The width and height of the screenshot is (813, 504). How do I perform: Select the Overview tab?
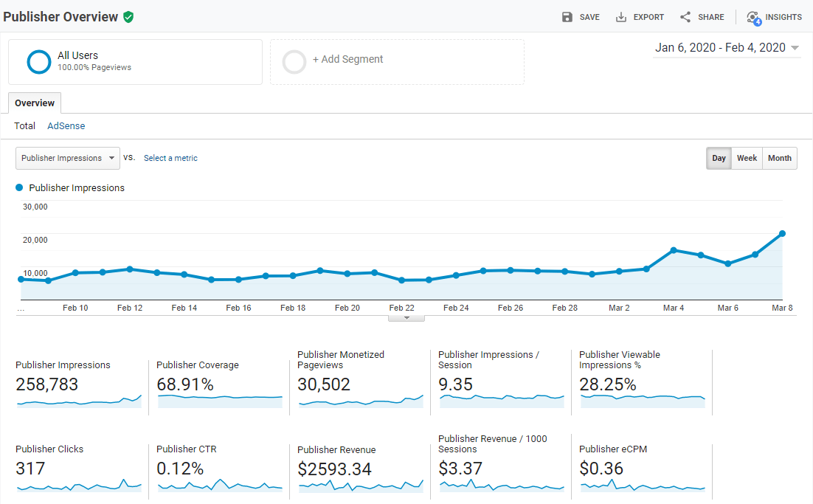tap(35, 103)
